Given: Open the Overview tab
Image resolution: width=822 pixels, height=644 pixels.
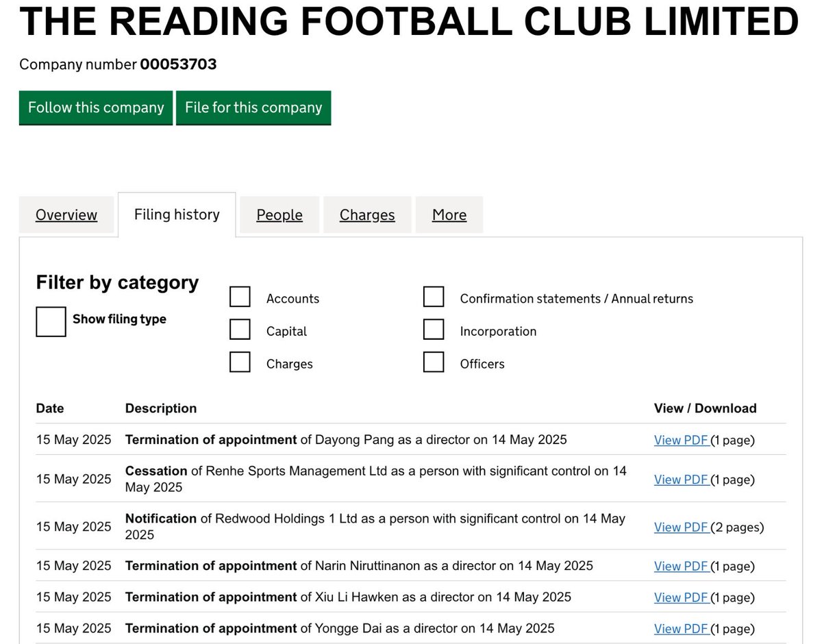Looking at the screenshot, I should (66, 214).
